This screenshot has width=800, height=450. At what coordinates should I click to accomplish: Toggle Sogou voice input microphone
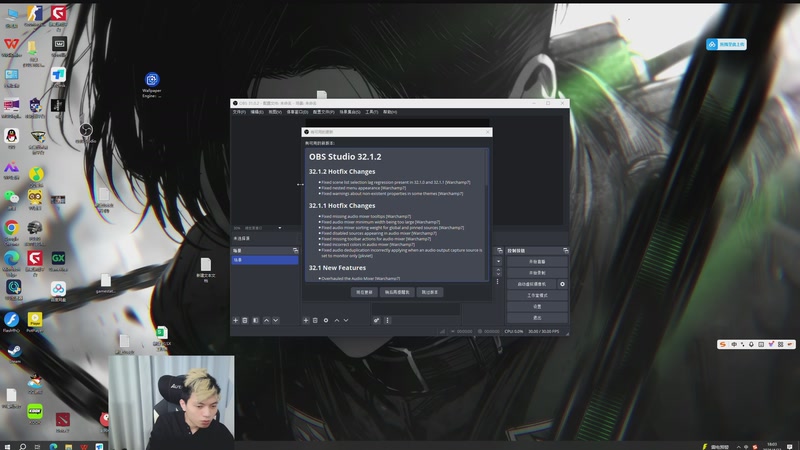pyautogui.click(x=751, y=344)
